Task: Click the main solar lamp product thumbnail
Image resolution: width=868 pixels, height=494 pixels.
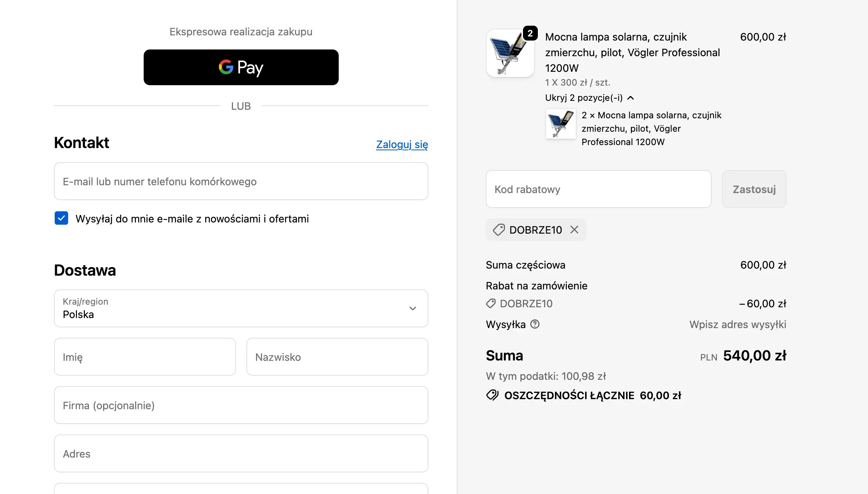Action: click(510, 54)
